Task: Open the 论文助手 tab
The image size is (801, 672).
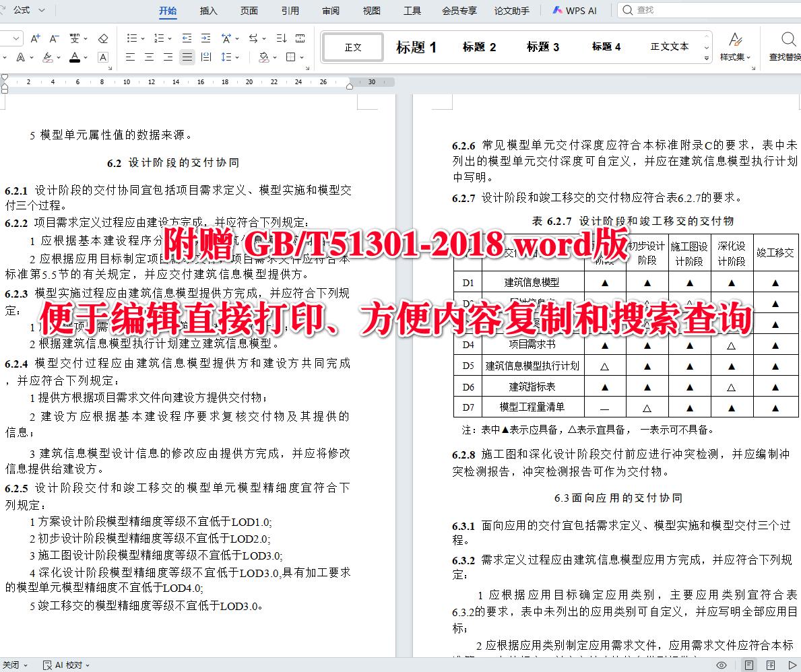Action: 511,11
